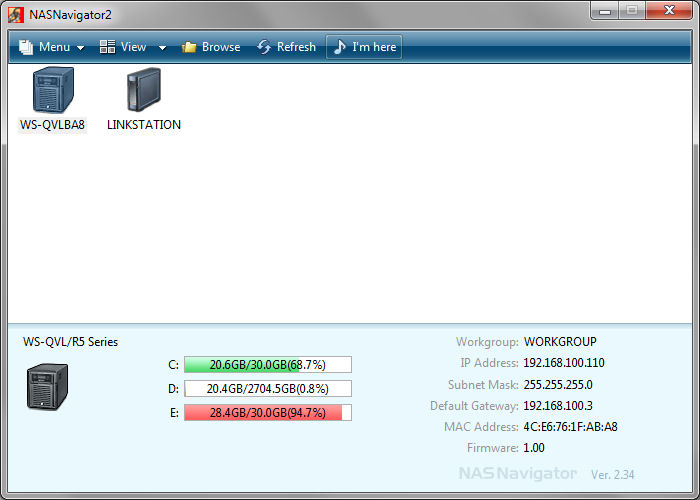Click the WS-QVL/R5 Series device image
This screenshot has height=500, width=700.
pyautogui.click(x=47, y=387)
